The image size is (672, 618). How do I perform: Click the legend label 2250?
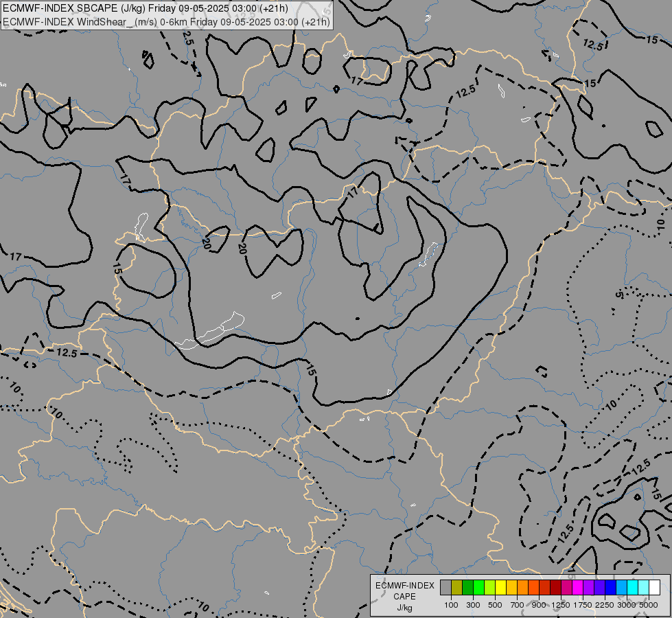(605, 605)
